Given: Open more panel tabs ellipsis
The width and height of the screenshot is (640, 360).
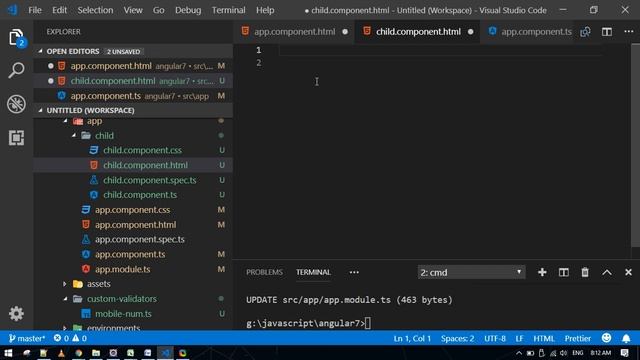Looking at the screenshot, I should [x=354, y=272].
